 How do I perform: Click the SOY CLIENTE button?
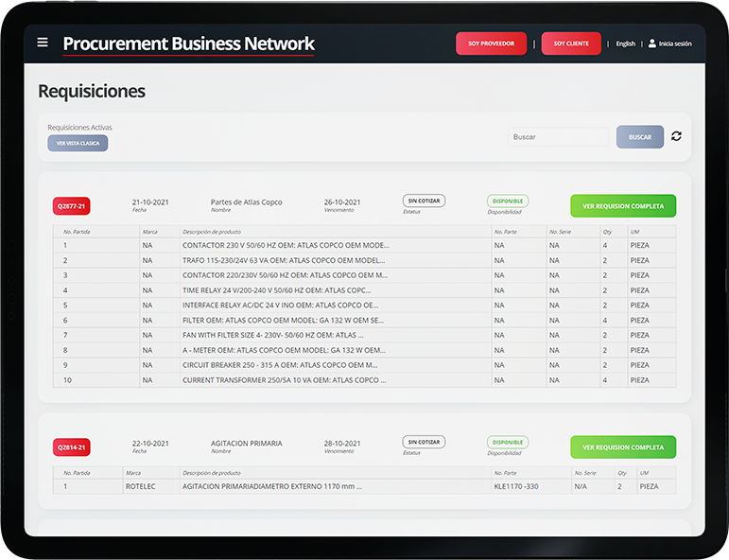click(x=571, y=44)
